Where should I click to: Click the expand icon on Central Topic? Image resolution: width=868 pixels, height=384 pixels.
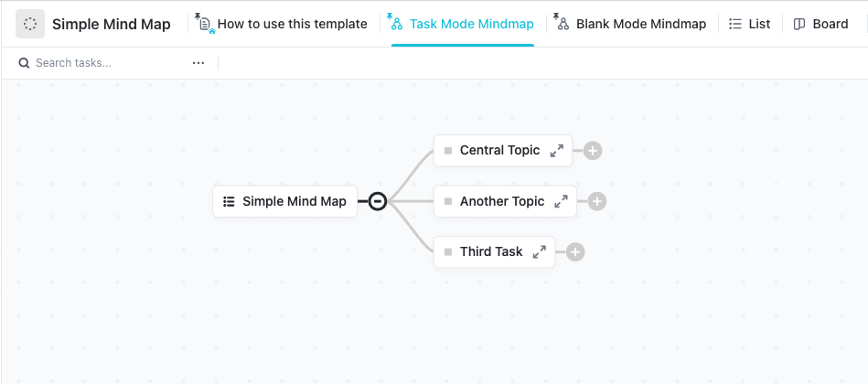(x=557, y=151)
